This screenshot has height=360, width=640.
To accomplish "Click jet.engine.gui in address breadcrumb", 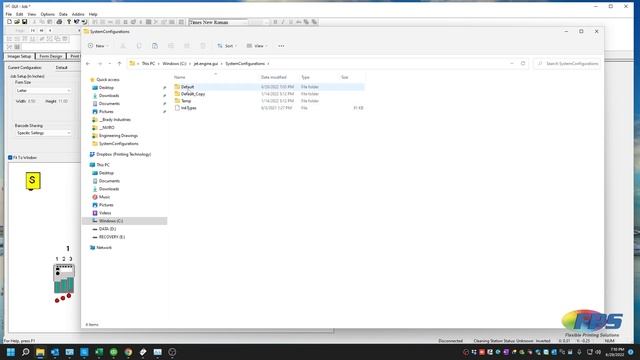I will click(206, 64).
